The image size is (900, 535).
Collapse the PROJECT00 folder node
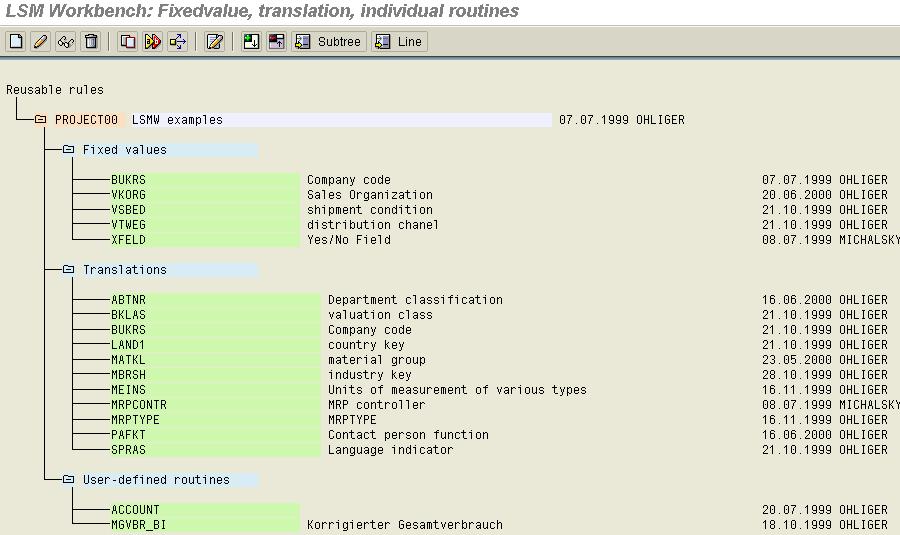pos(40,119)
